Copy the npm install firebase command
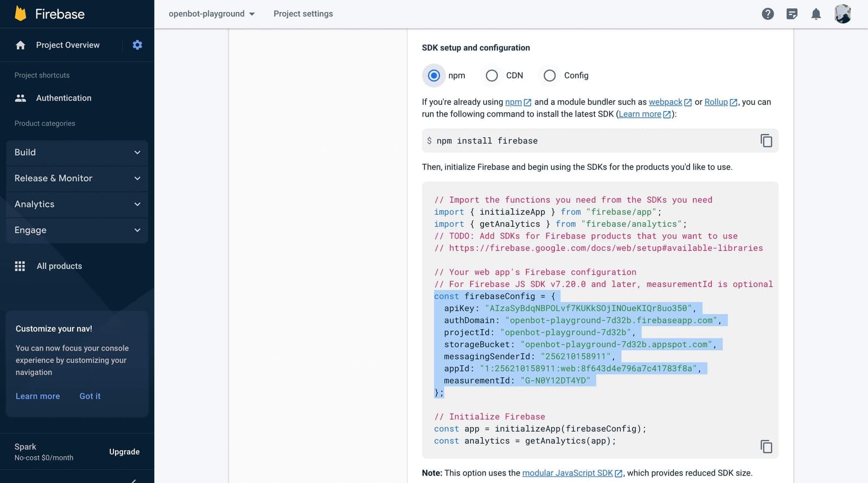 tap(766, 140)
